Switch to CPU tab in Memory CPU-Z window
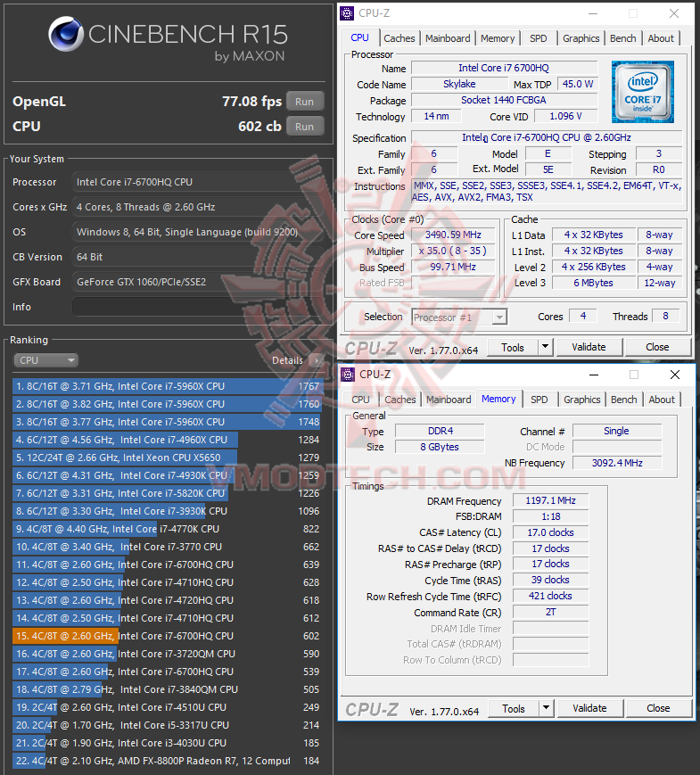 click(360, 400)
